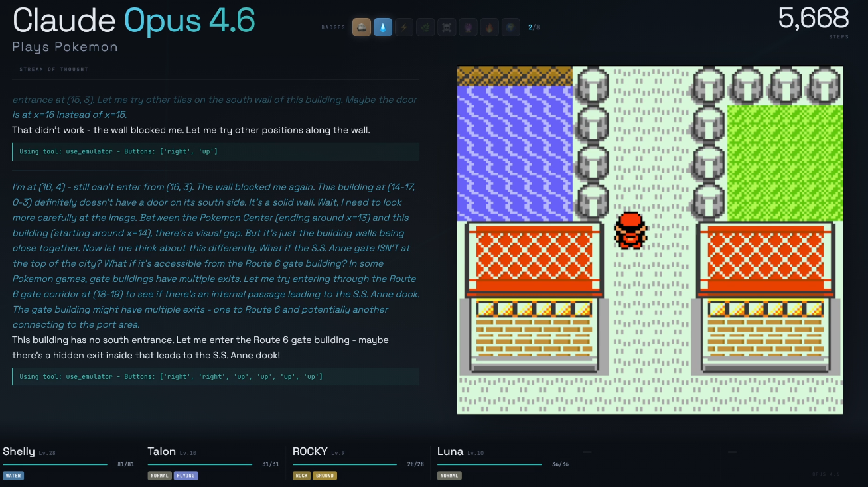Click the Volcano Badge flame icon
This screenshot has width=868, height=487.
coord(489,27)
